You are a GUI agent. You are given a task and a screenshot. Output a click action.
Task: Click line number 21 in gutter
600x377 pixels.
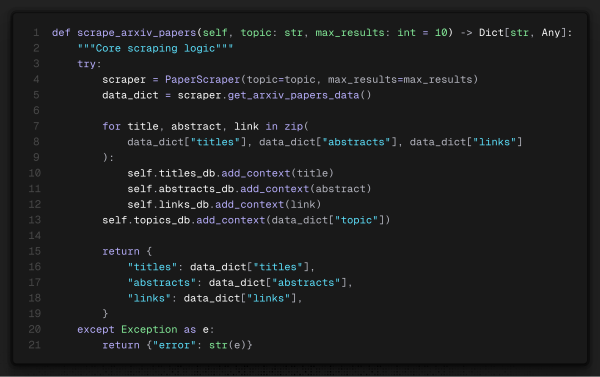[x=34, y=345]
